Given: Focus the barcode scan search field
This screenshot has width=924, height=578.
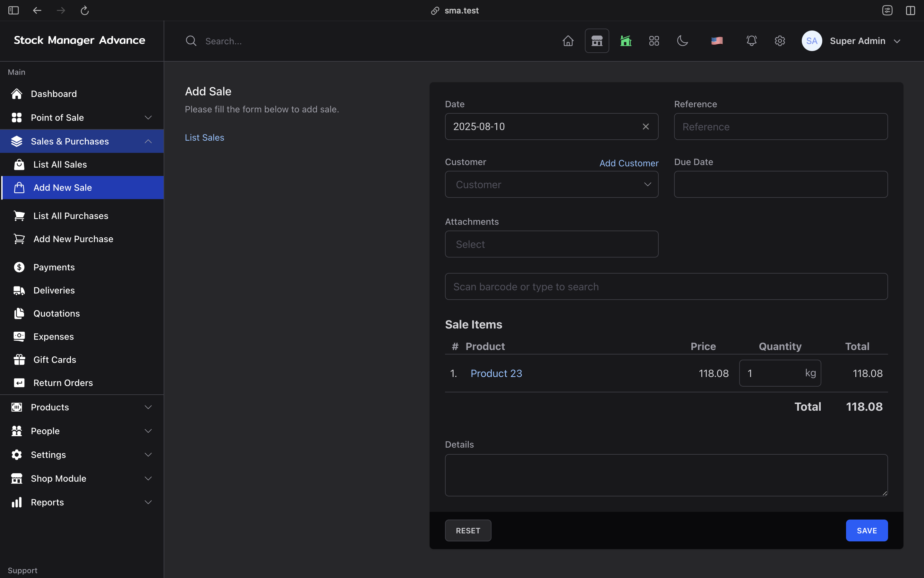Looking at the screenshot, I should [666, 286].
